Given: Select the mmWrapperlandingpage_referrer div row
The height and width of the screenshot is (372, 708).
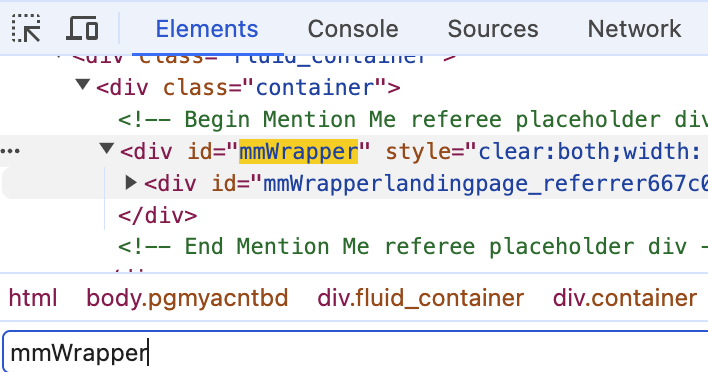Looking at the screenshot, I should pyautogui.click(x=355, y=183).
